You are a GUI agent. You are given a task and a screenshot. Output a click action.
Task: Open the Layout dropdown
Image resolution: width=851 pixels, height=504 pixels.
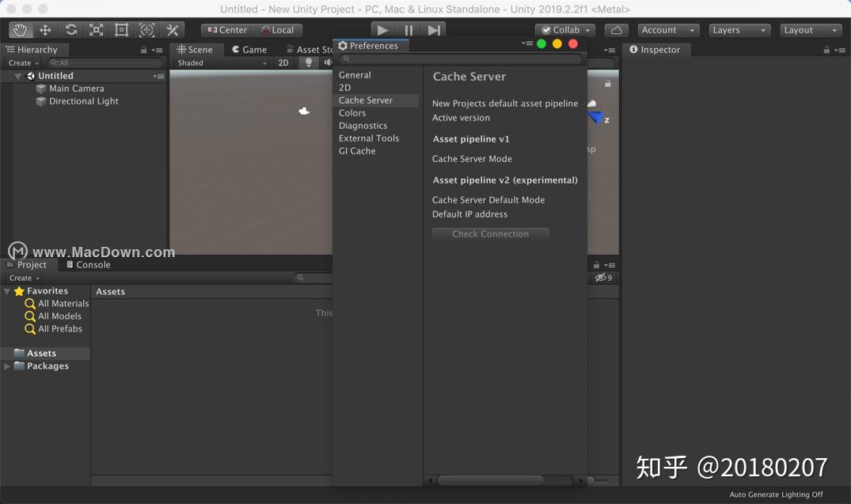click(x=810, y=29)
